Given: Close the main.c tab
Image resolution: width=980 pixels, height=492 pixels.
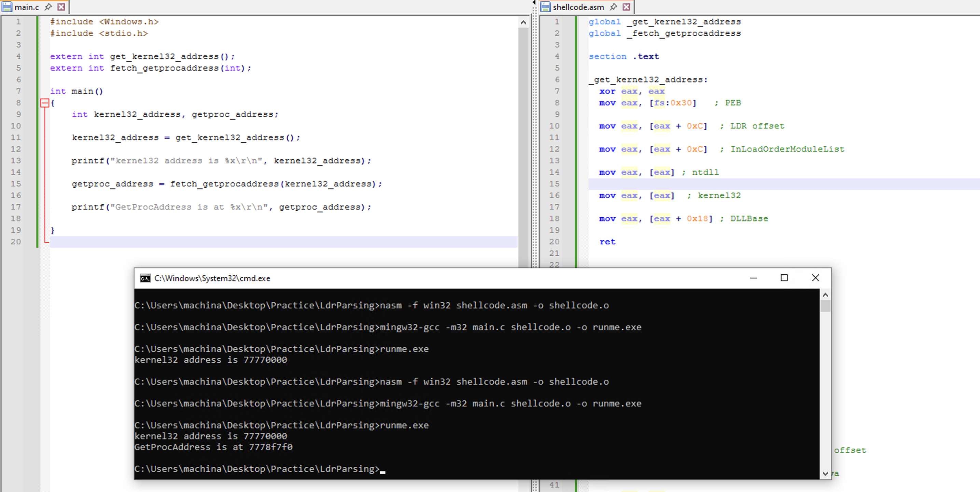Looking at the screenshot, I should [61, 7].
